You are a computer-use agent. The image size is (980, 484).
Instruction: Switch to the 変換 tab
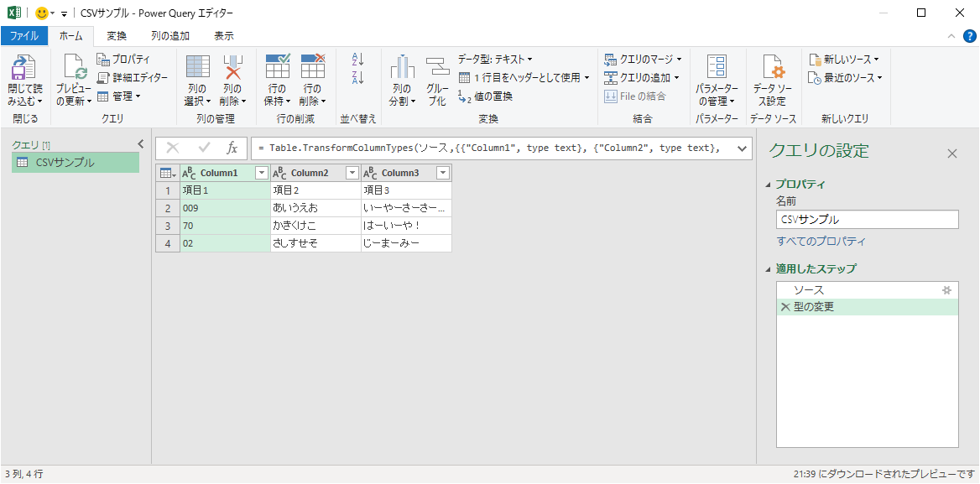pyautogui.click(x=117, y=35)
